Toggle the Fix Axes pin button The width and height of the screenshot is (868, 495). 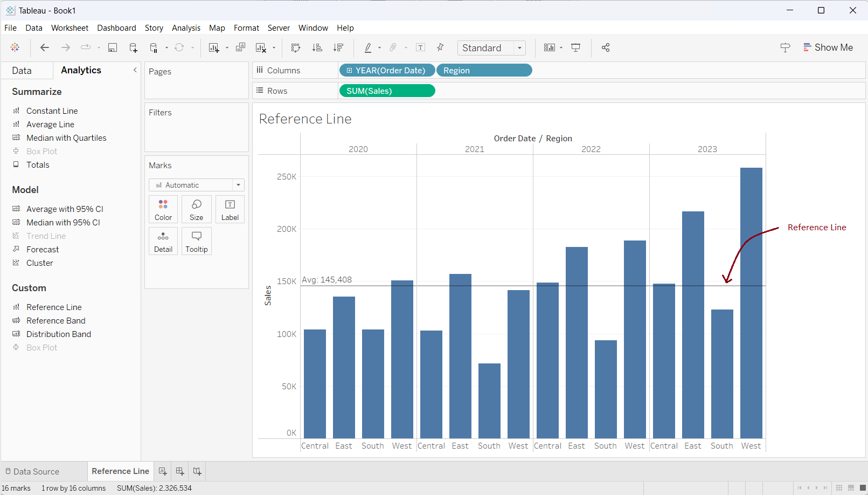(440, 48)
